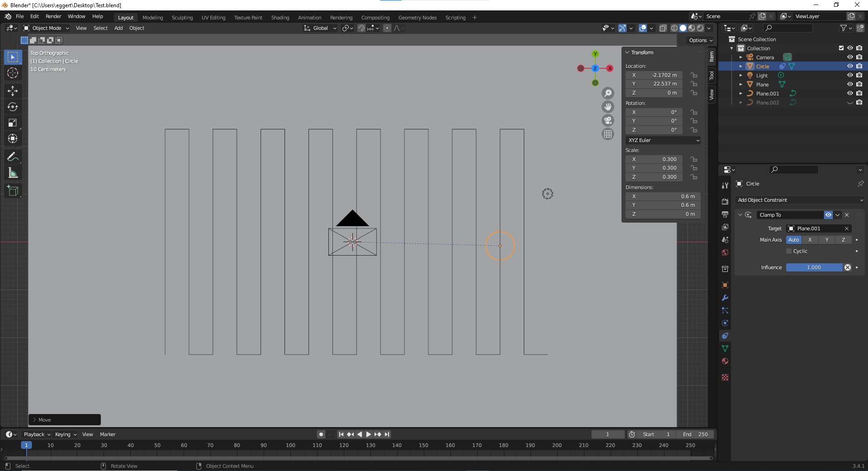Switch to the Shading workspace tab
Screen dimensions: 868x471
[x=280, y=18]
